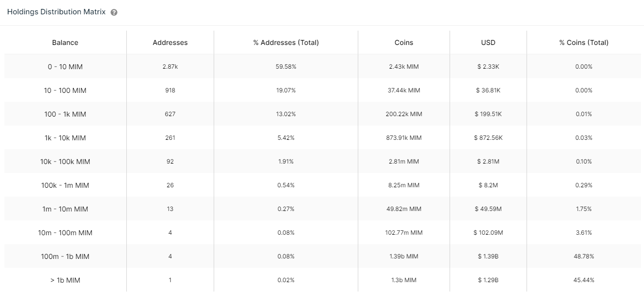The image size is (644, 295).
Task: Select the 0 - 10 MIM balance row
Action: coord(65,67)
